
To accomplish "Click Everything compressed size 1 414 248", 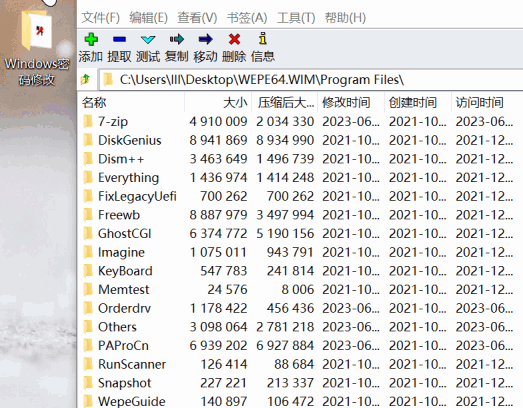I will click(285, 177).
